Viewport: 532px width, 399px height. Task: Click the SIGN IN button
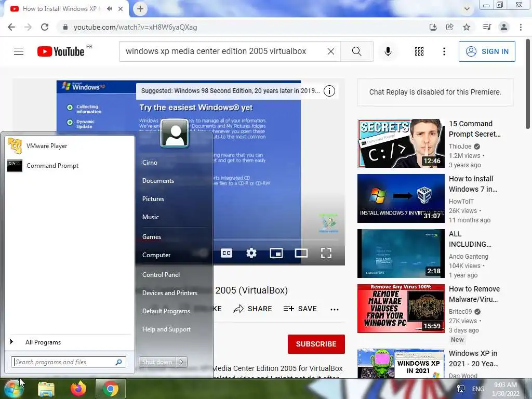click(x=487, y=51)
